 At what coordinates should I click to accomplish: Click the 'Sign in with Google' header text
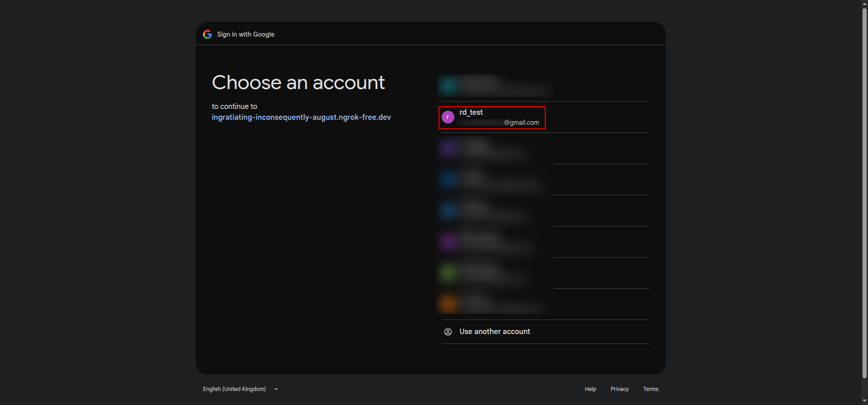(245, 34)
